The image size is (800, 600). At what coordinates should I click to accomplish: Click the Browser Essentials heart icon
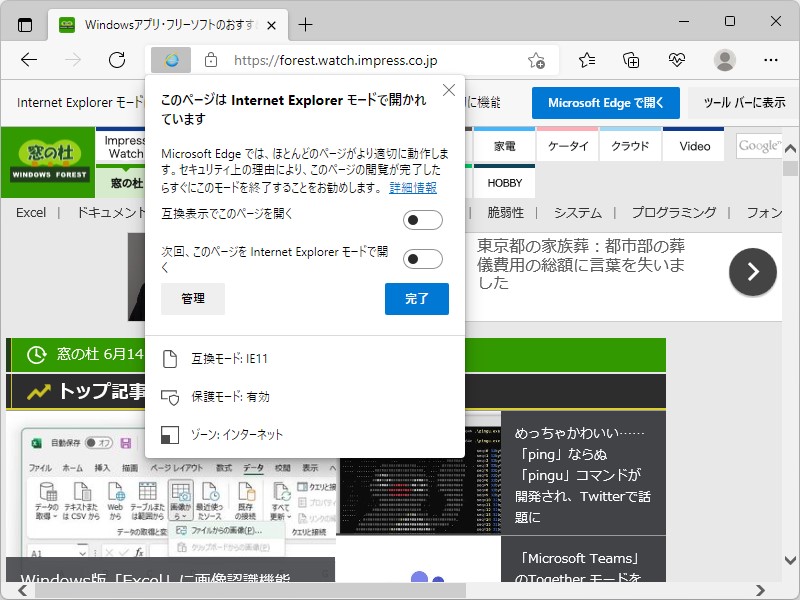point(678,60)
